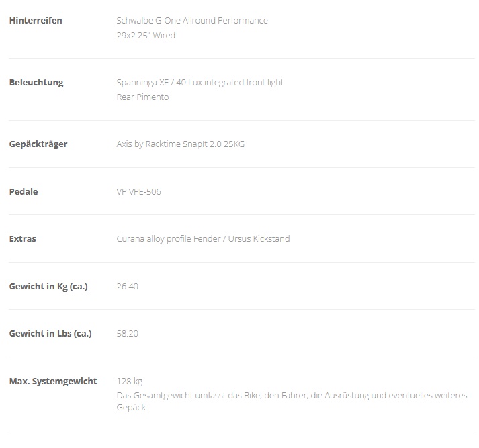Viewport: 479px width, 448px height.
Task: Click the Gewicht in Kg label
Action: click(48, 286)
